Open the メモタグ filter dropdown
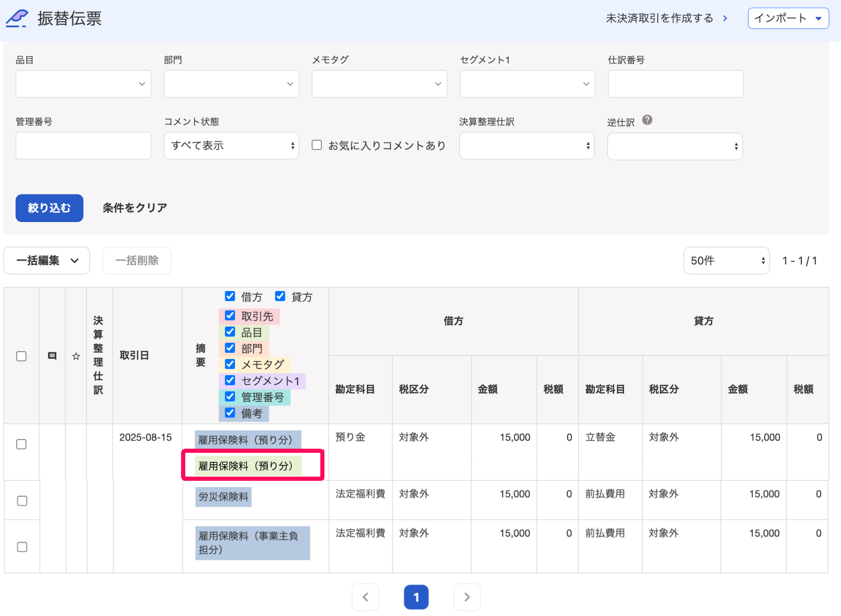 pos(379,84)
